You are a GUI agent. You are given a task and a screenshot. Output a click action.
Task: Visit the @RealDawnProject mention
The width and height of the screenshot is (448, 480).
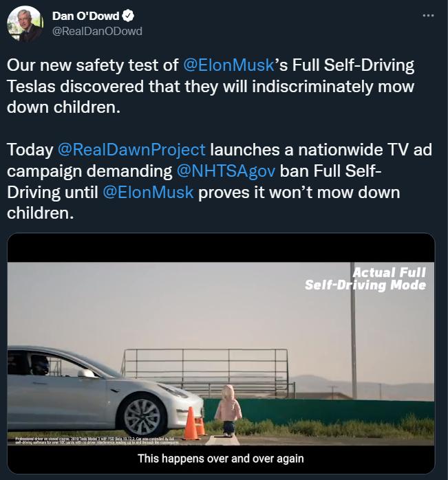pyautogui.click(x=131, y=150)
